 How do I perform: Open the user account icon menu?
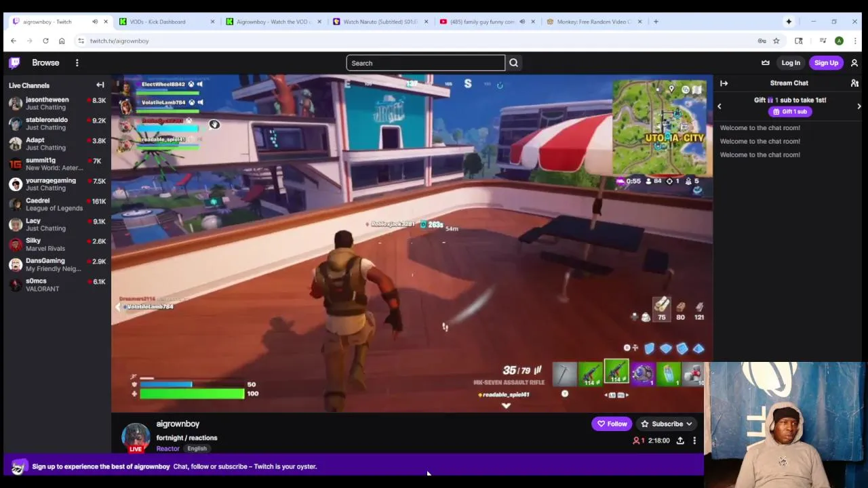[x=854, y=63]
